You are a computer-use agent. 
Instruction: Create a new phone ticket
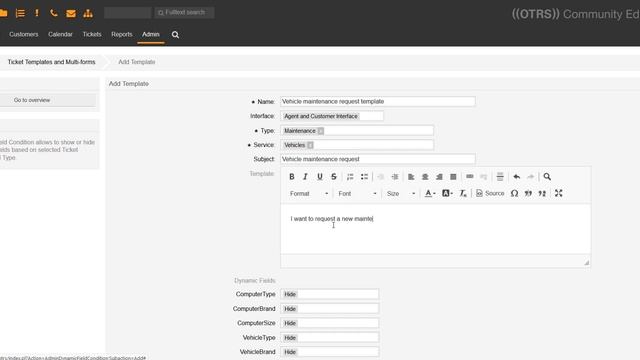click(53, 13)
